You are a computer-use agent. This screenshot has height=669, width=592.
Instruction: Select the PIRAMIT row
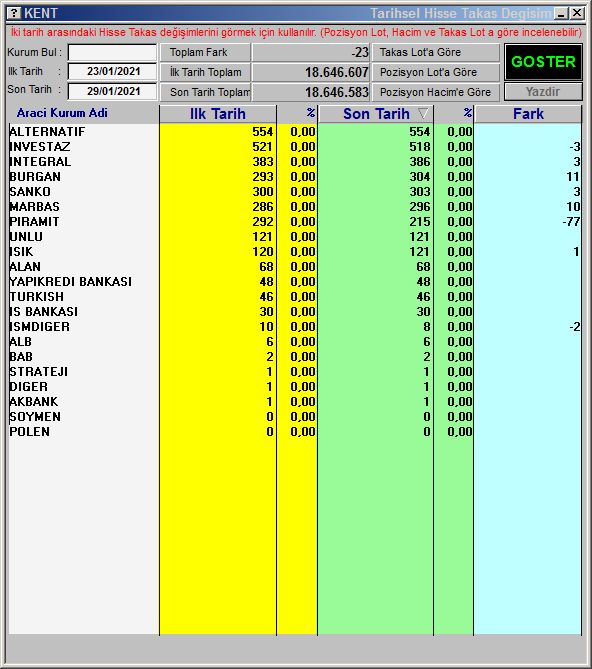click(x=295, y=222)
